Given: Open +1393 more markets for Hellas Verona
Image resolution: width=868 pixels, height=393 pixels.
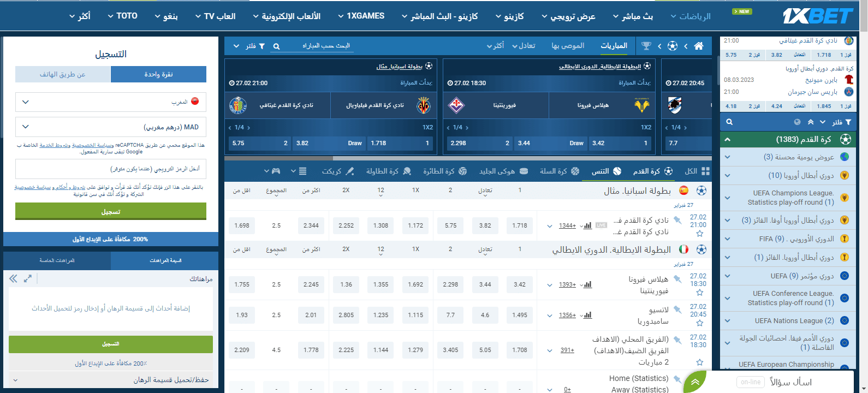Looking at the screenshot, I should [567, 285].
